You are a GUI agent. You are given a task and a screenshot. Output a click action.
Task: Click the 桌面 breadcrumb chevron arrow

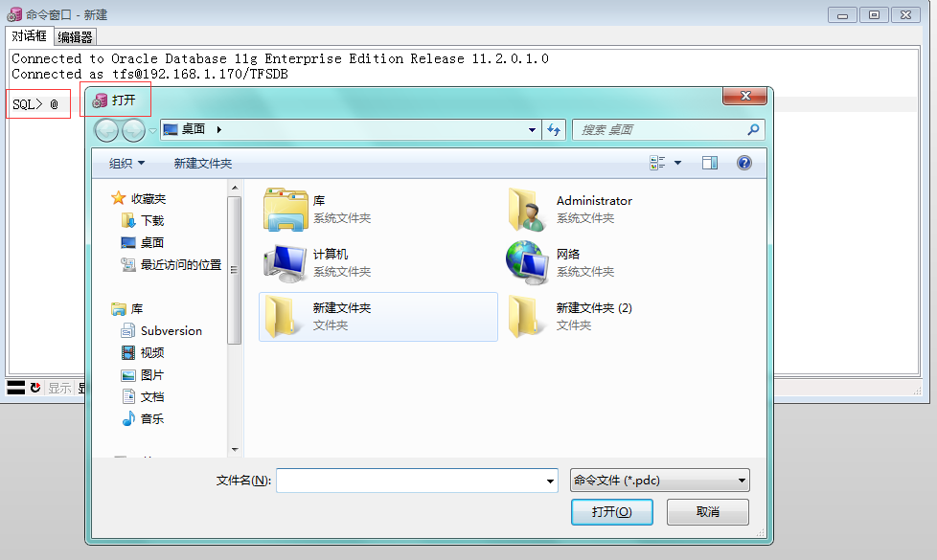coord(219,129)
